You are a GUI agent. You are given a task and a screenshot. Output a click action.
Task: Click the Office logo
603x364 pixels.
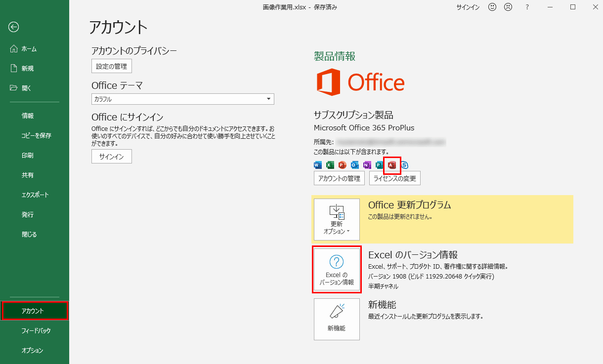[360, 82]
